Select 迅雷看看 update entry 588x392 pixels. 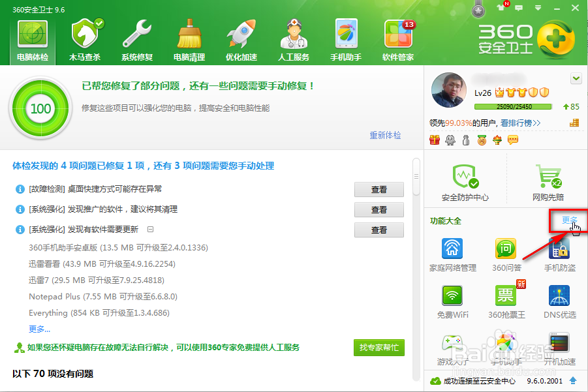102,264
